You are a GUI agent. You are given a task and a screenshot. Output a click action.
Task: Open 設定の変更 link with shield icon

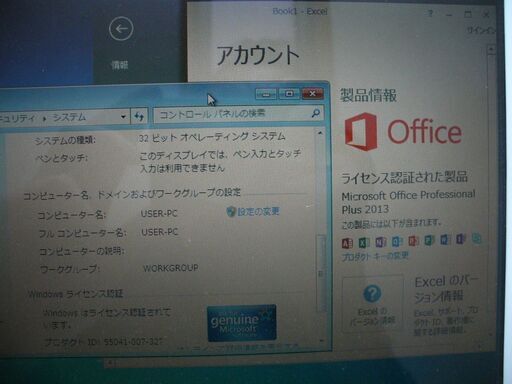click(253, 211)
